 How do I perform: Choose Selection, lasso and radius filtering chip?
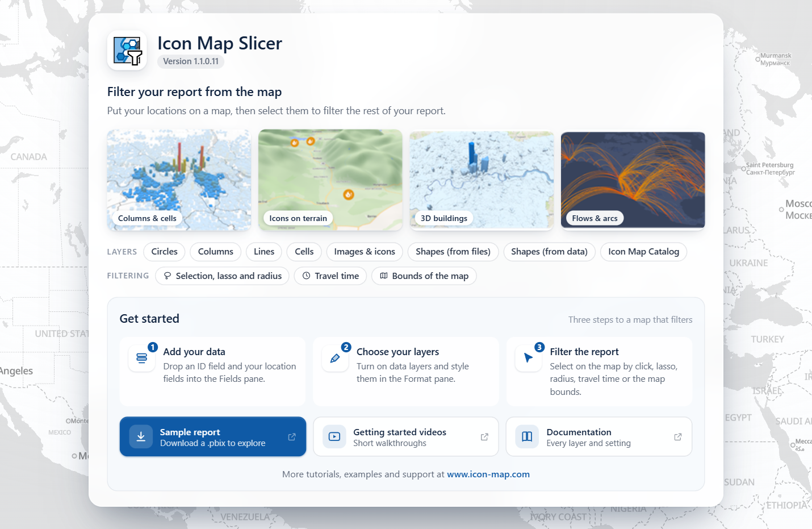click(223, 276)
